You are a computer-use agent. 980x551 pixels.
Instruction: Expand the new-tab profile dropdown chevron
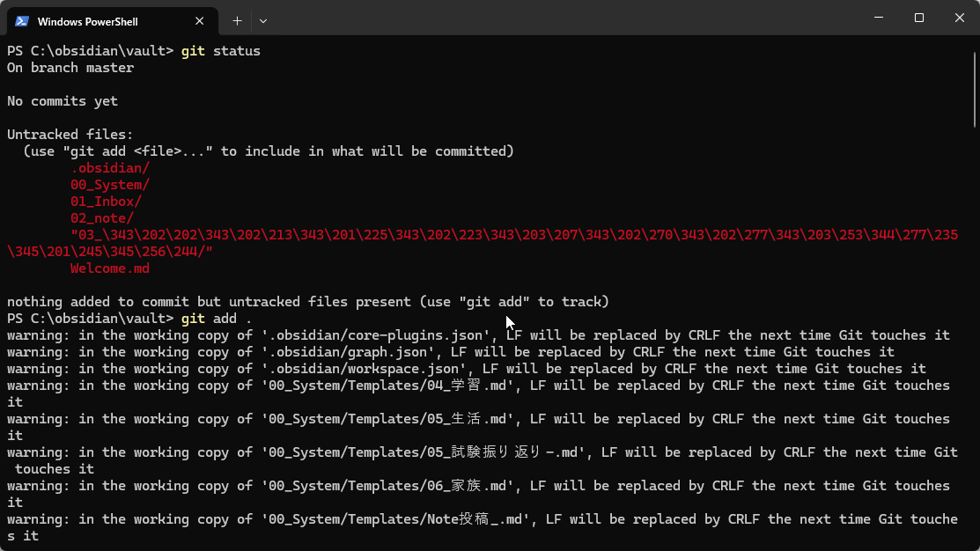coord(263,20)
